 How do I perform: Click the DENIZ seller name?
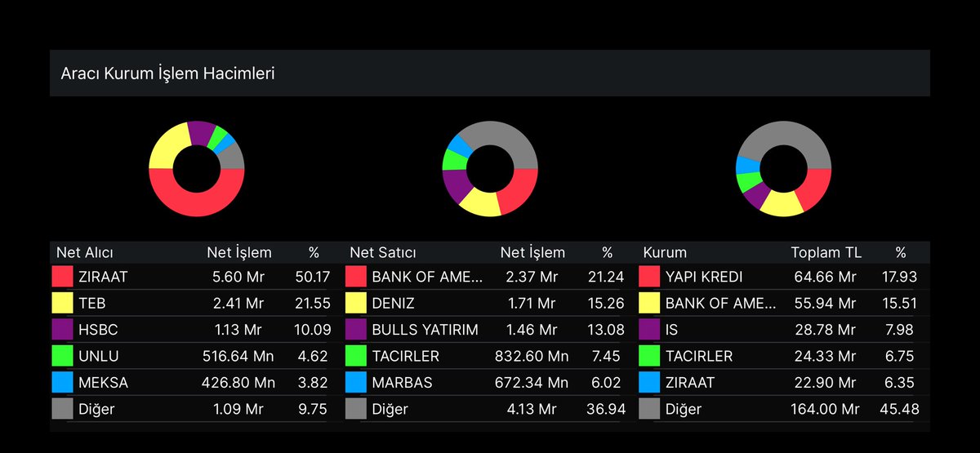(x=393, y=304)
